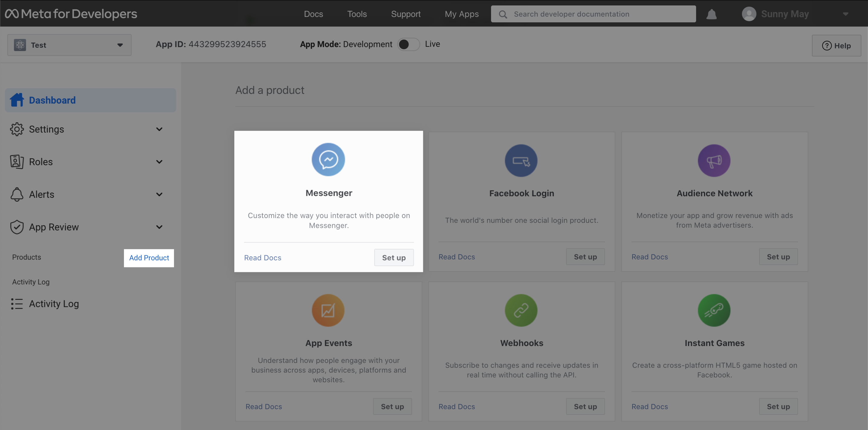Open the Docs menu
Screen dimensions: 868x430
313,14
